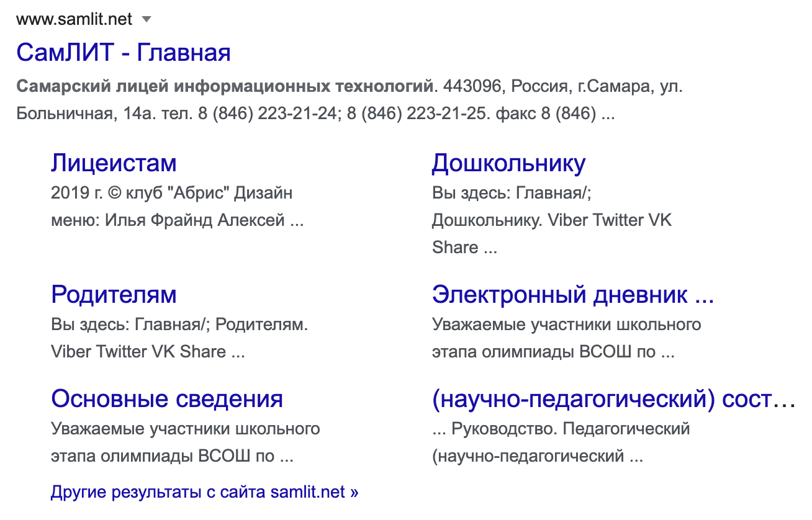Click the snippet mentioning клуб "Абрис" Дизайн
Image resolution: width=812 pixels, height=520 pixels.
(171, 192)
